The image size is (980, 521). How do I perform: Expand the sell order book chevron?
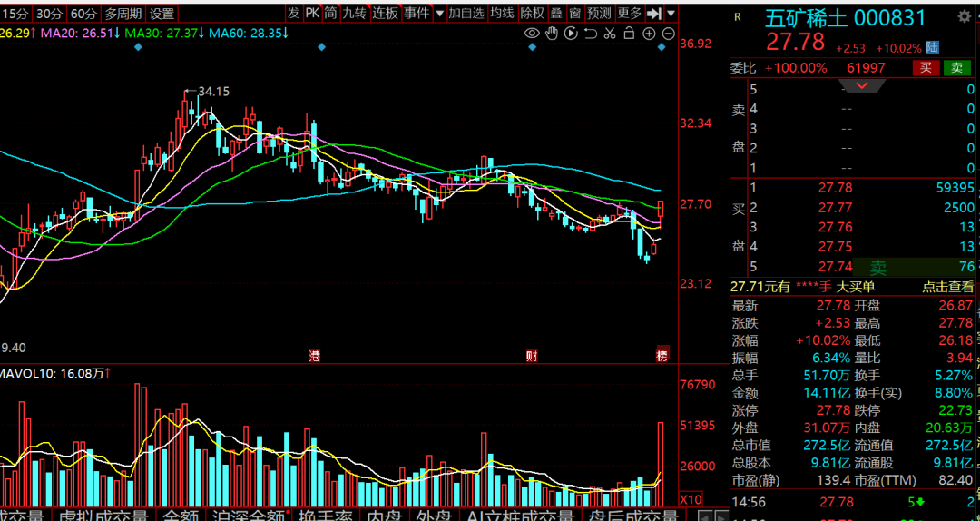[861, 85]
